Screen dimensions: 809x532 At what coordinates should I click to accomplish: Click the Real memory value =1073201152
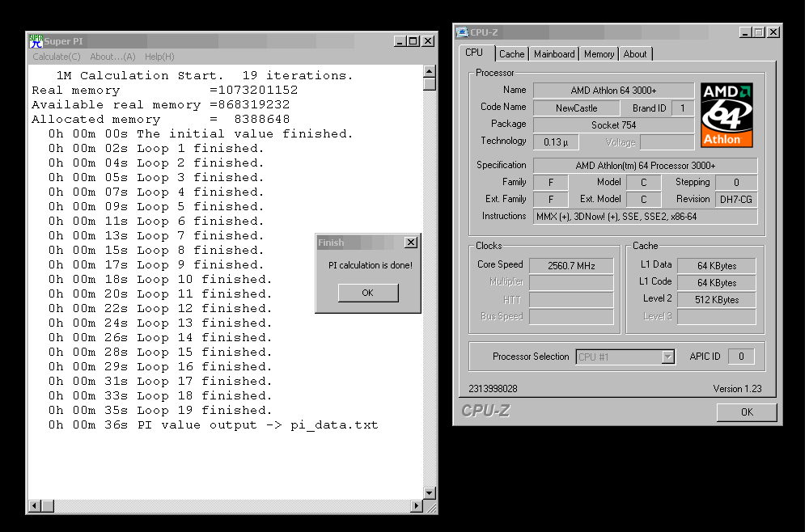pyautogui.click(x=253, y=91)
